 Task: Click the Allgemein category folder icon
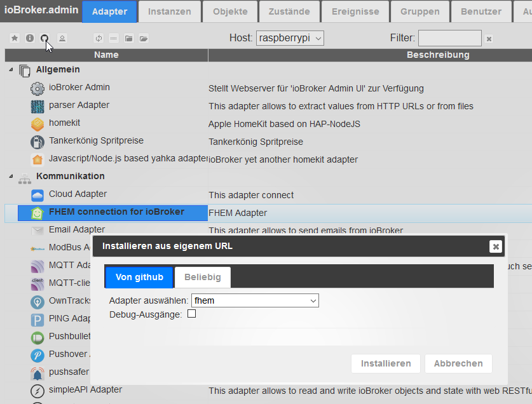tap(24, 71)
